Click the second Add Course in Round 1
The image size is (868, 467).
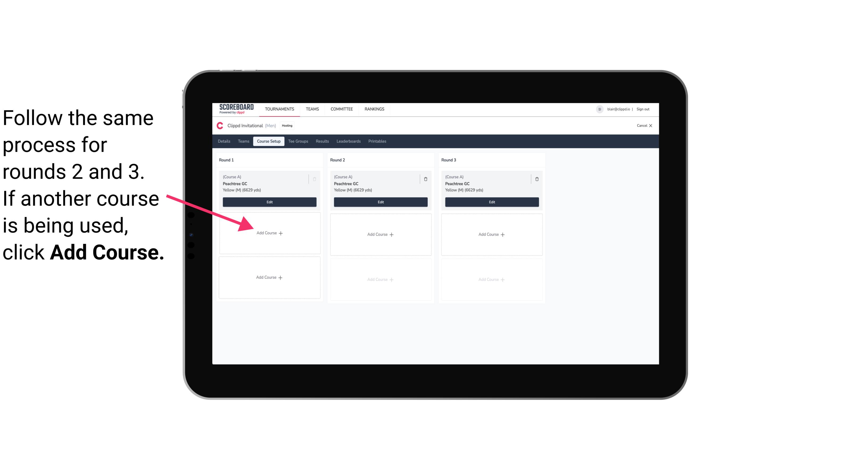click(x=270, y=277)
